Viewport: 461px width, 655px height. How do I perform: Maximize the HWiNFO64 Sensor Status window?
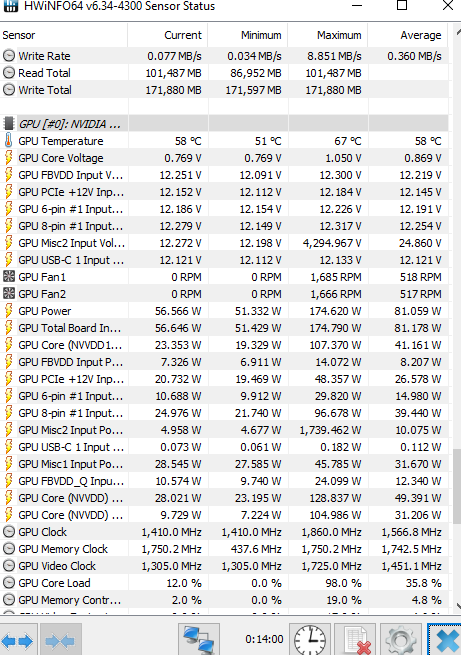pos(402,5)
